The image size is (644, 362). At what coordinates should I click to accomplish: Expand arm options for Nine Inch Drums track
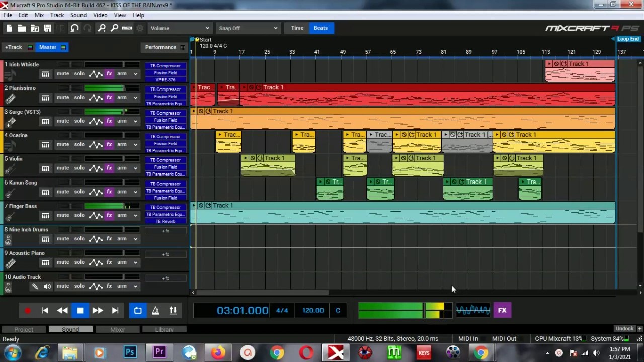point(135,239)
